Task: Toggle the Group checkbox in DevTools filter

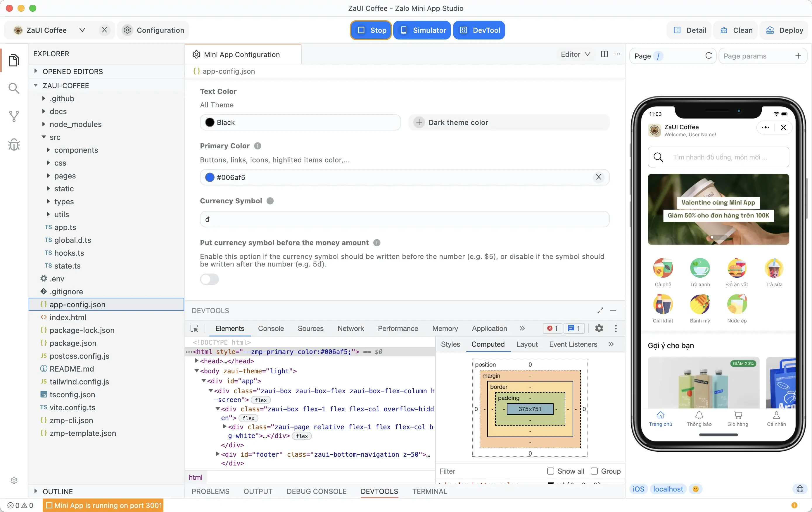Action: click(x=595, y=471)
